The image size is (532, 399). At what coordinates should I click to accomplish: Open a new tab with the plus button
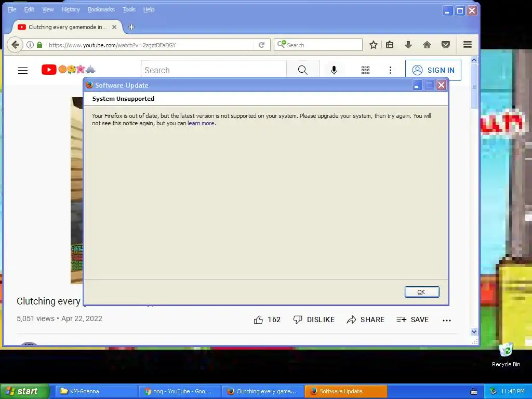coord(131,27)
